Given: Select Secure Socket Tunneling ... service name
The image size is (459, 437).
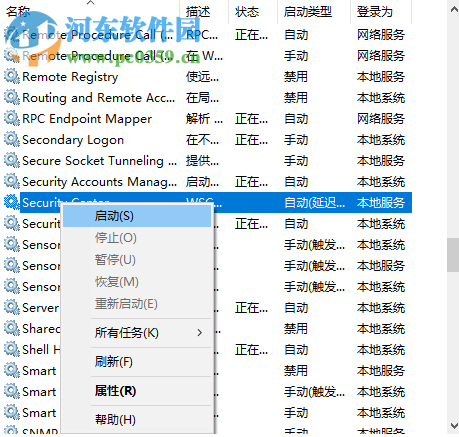Looking at the screenshot, I should 99,161.
